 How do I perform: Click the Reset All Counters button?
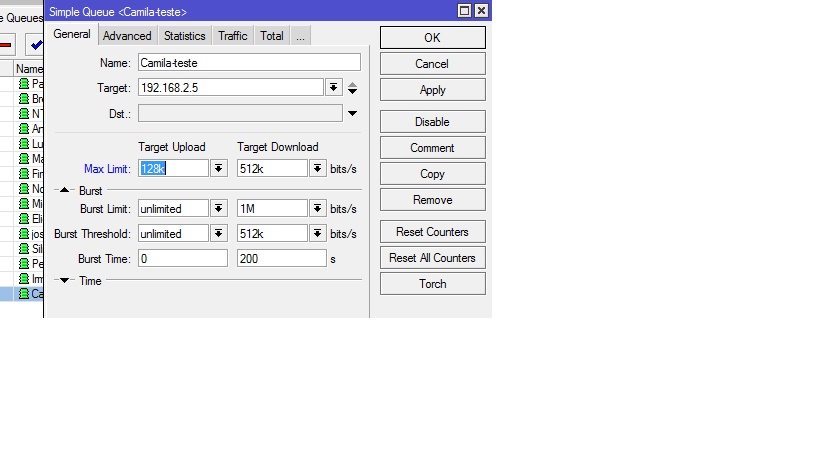(x=432, y=258)
